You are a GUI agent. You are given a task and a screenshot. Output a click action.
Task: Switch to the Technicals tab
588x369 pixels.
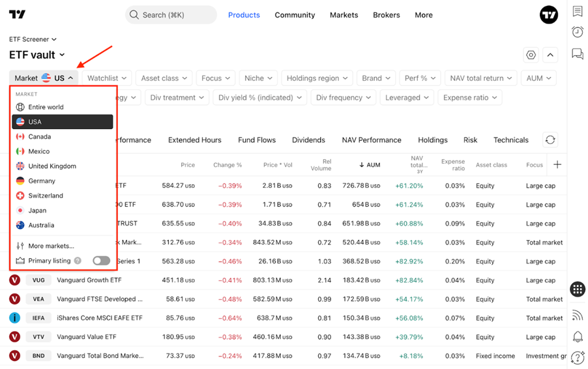pos(510,140)
